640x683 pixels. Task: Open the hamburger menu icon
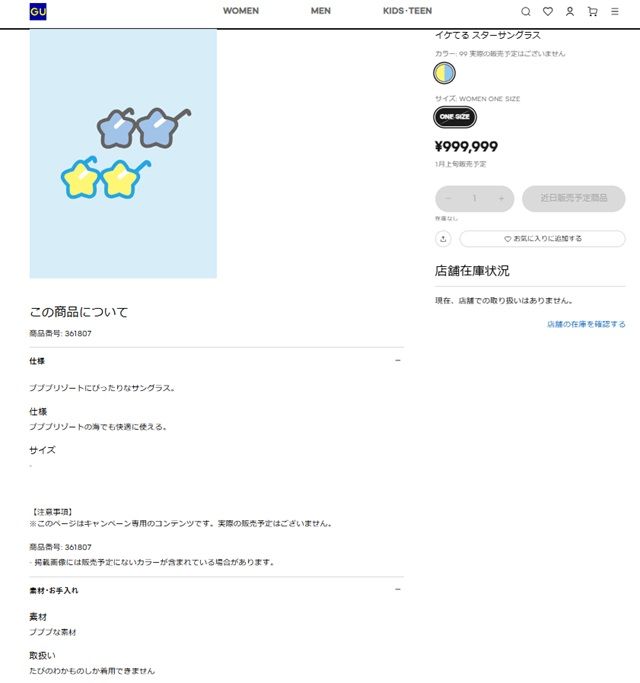[615, 12]
